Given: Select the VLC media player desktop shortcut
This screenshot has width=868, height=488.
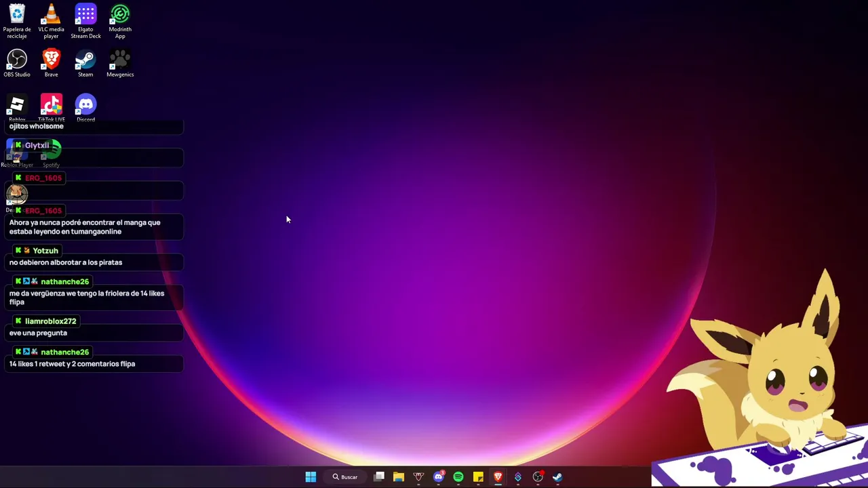Looking at the screenshot, I should tap(51, 20).
